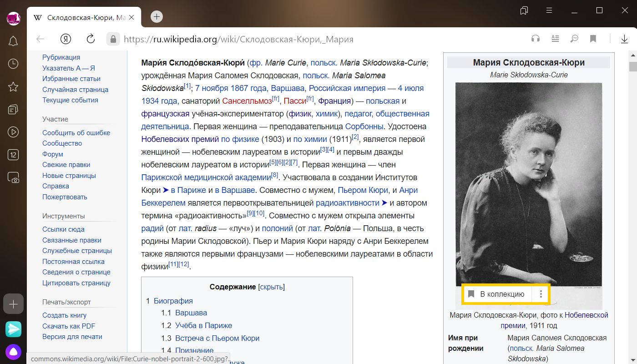Open bookmarks star in sidebar
This screenshot has height=364, width=637.
pos(13,86)
